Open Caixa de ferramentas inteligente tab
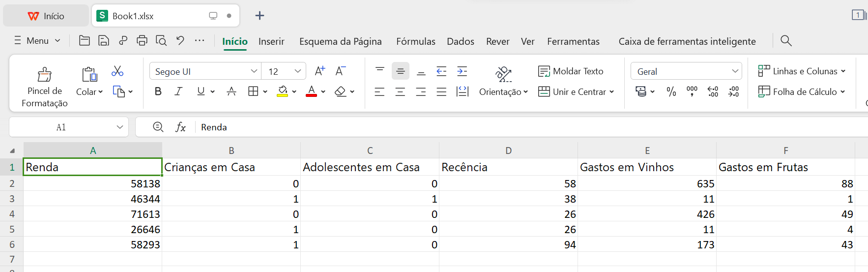 (x=687, y=41)
